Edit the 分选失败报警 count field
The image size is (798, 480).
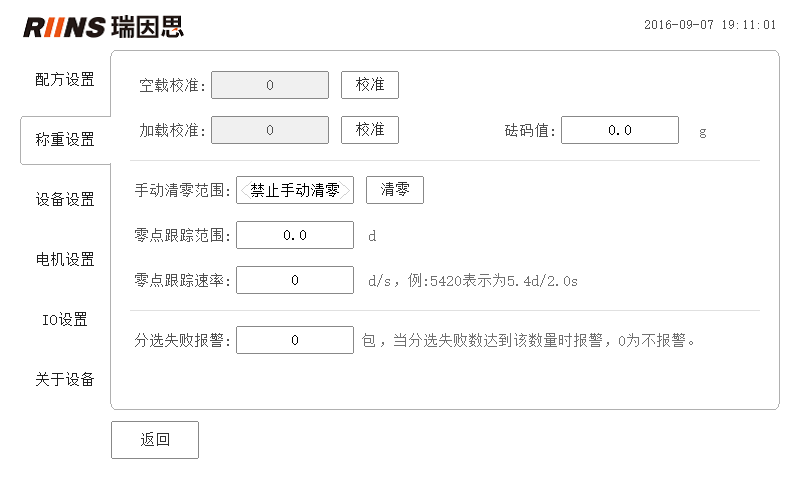(x=295, y=340)
